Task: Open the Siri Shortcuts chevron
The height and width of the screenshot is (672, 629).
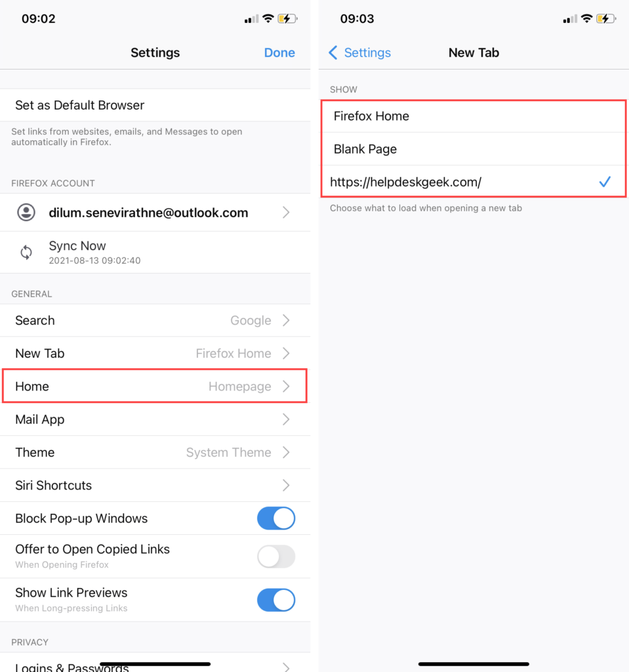Action: (286, 486)
